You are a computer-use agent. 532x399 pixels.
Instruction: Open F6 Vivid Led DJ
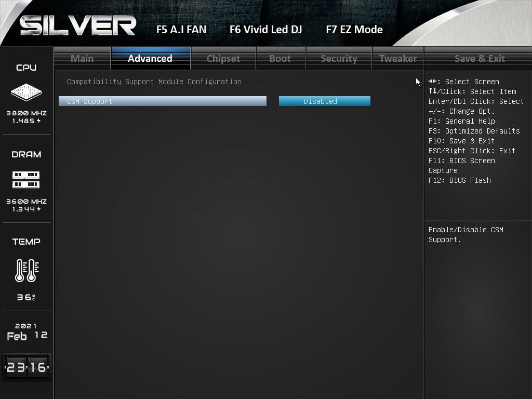point(265,30)
